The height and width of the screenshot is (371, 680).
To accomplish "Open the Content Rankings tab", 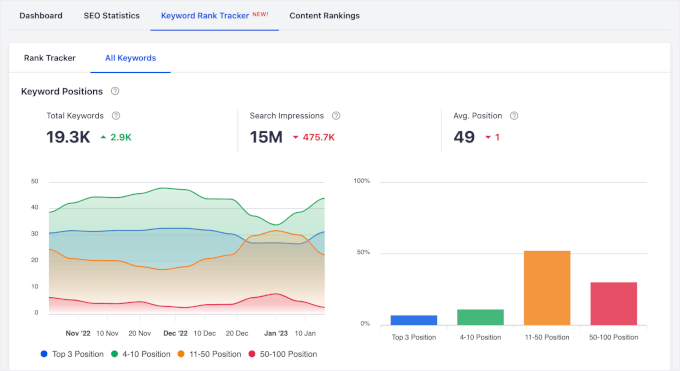I will click(324, 16).
